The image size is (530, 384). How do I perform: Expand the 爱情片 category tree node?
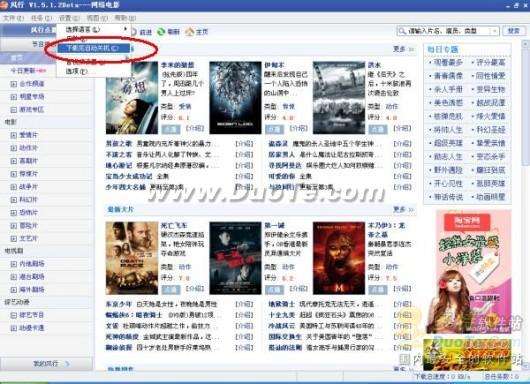coord(14,135)
